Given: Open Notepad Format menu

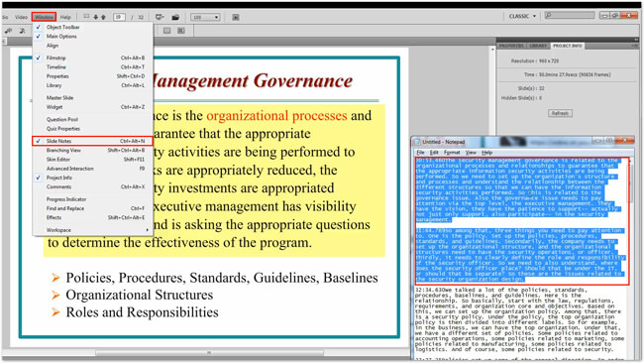Looking at the screenshot, I should click(452, 153).
